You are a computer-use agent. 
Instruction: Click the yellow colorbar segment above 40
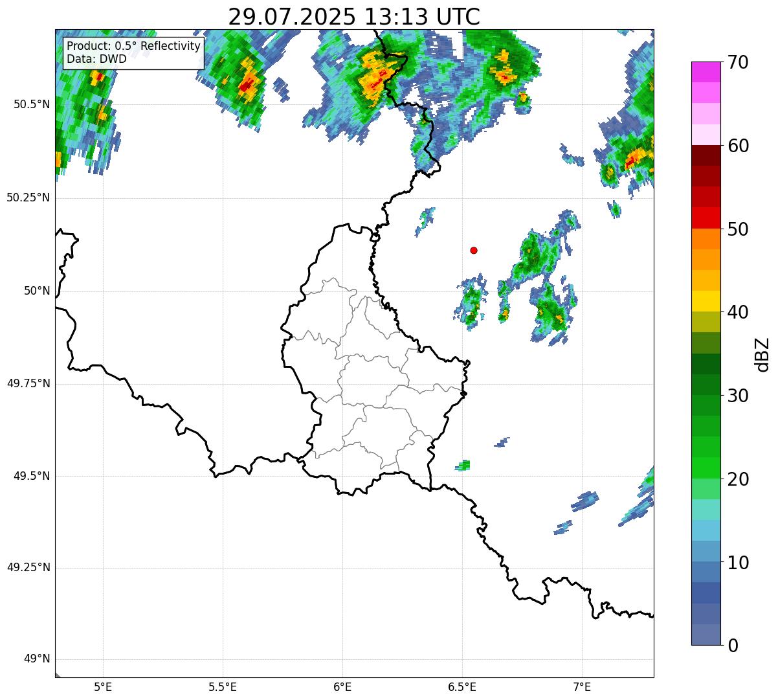(706, 301)
